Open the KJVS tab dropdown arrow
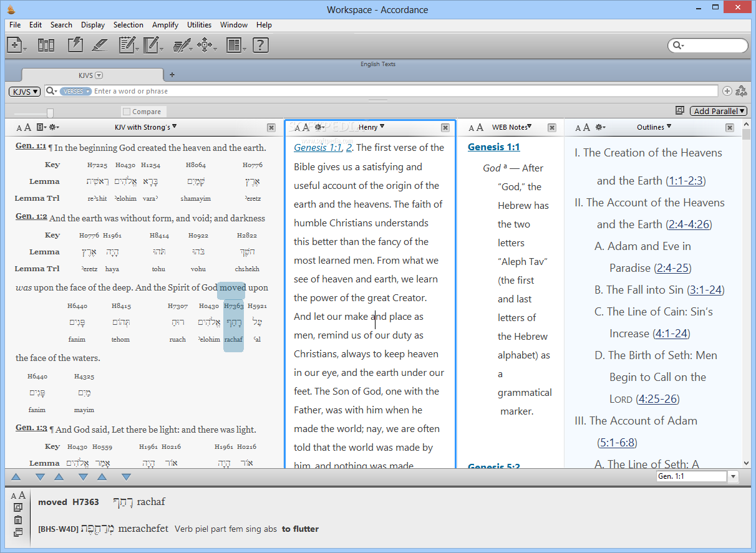 pyautogui.click(x=99, y=75)
